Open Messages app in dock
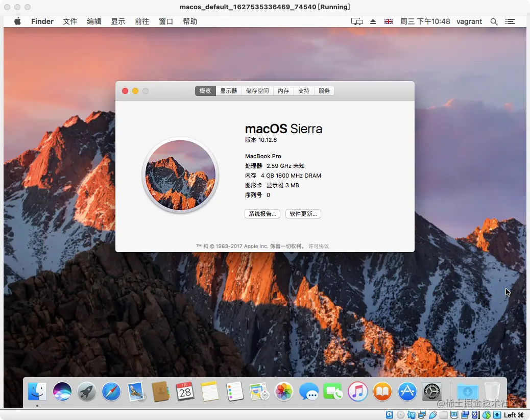Image resolution: width=530 pixels, height=420 pixels. (x=308, y=392)
